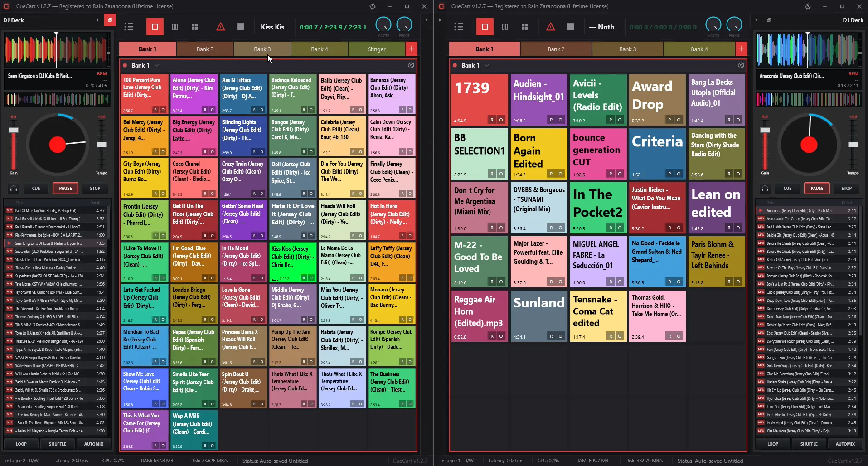Switch to Bank 3 tab in left instance
The width and height of the screenshot is (868, 466).
(x=262, y=49)
